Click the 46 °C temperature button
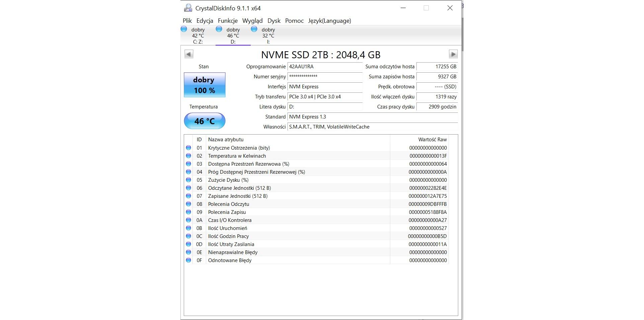The width and height of the screenshot is (644, 320). click(x=205, y=121)
